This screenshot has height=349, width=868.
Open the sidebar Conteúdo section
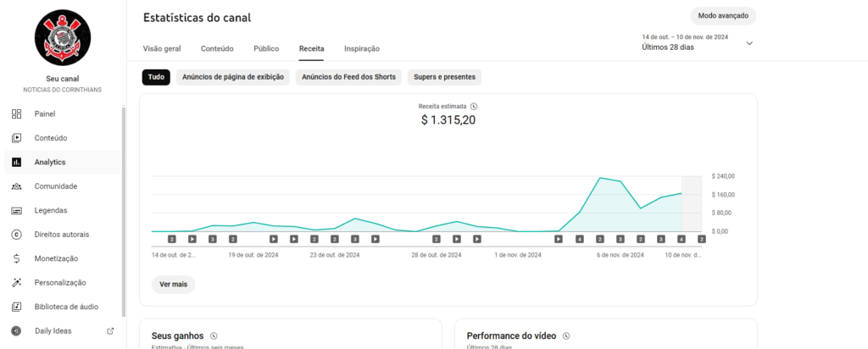pyautogui.click(x=62, y=138)
